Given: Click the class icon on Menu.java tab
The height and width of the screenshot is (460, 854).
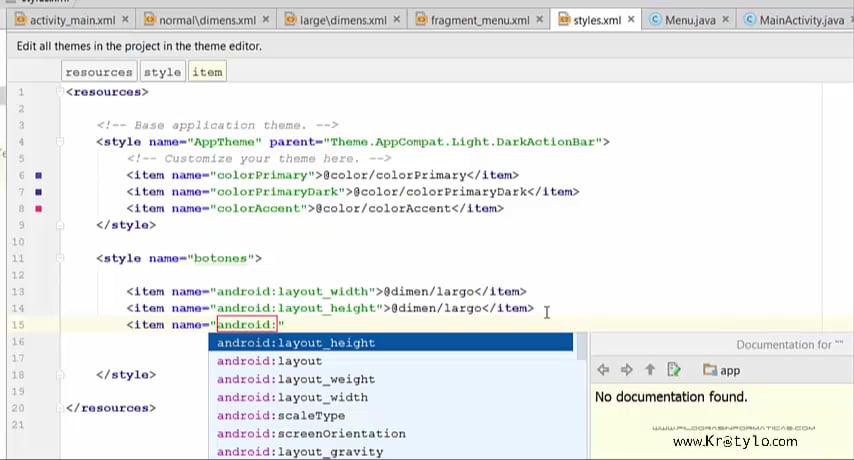Looking at the screenshot, I should (x=655, y=20).
